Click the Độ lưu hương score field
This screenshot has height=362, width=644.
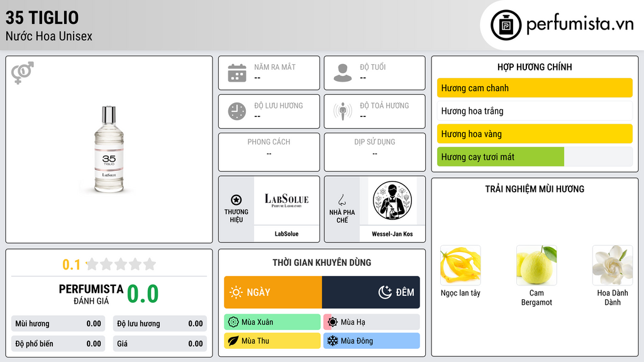click(x=160, y=324)
